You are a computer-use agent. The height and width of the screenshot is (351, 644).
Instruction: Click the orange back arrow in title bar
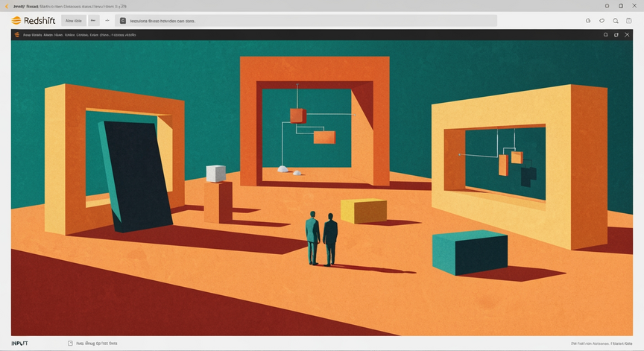pyautogui.click(x=7, y=6)
